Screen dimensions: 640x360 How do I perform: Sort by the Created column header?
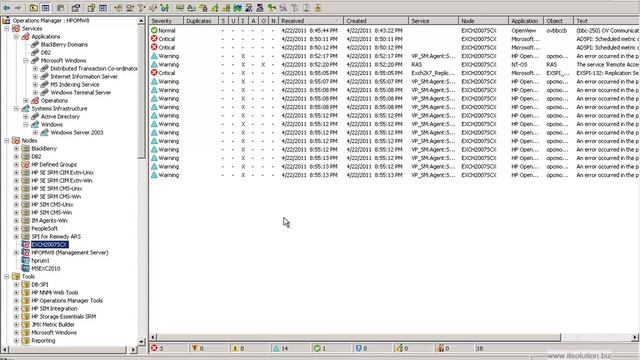[x=376, y=21]
